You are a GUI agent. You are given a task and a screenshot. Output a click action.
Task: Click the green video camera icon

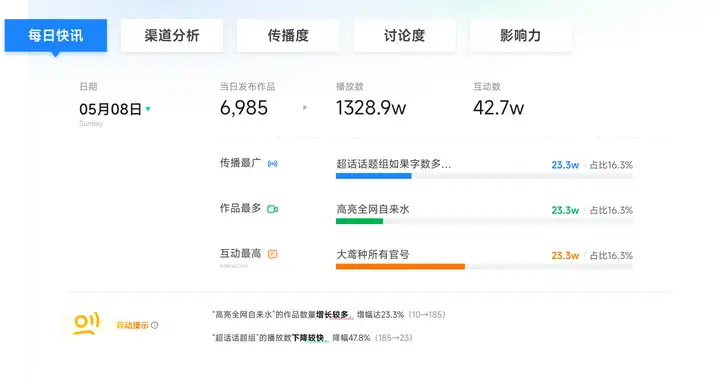[272, 209]
